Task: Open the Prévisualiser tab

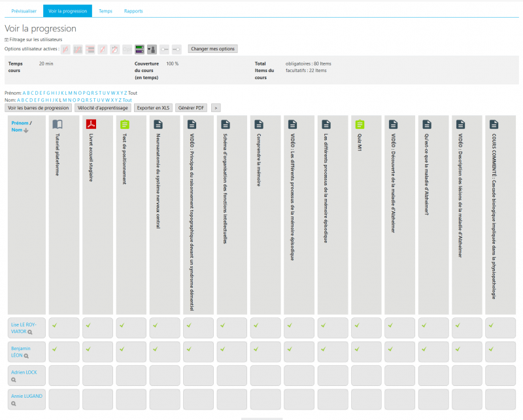Action: point(24,11)
